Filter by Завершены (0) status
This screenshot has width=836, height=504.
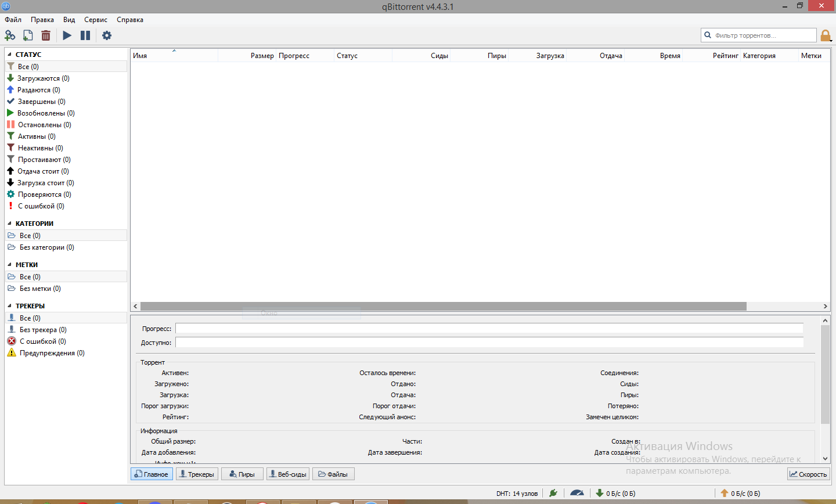coord(66,102)
